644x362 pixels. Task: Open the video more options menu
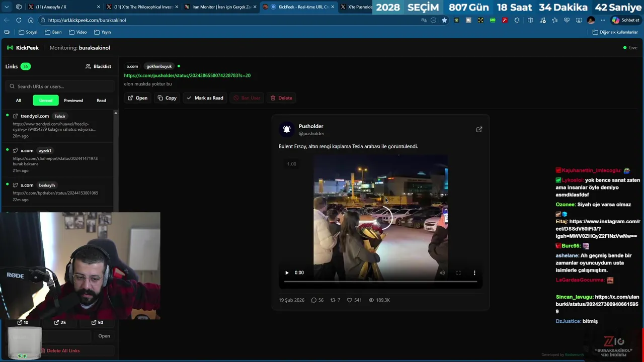click(474, 273)
